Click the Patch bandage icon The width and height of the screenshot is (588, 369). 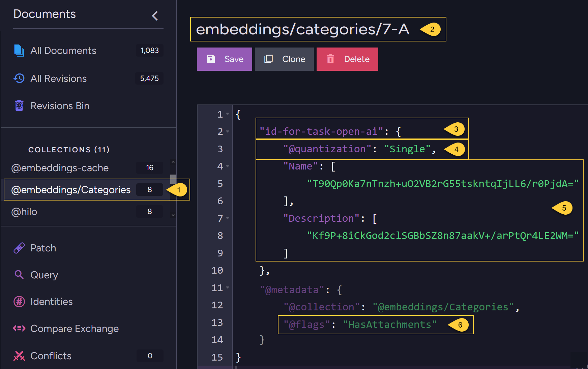click(x=19, y=248)
